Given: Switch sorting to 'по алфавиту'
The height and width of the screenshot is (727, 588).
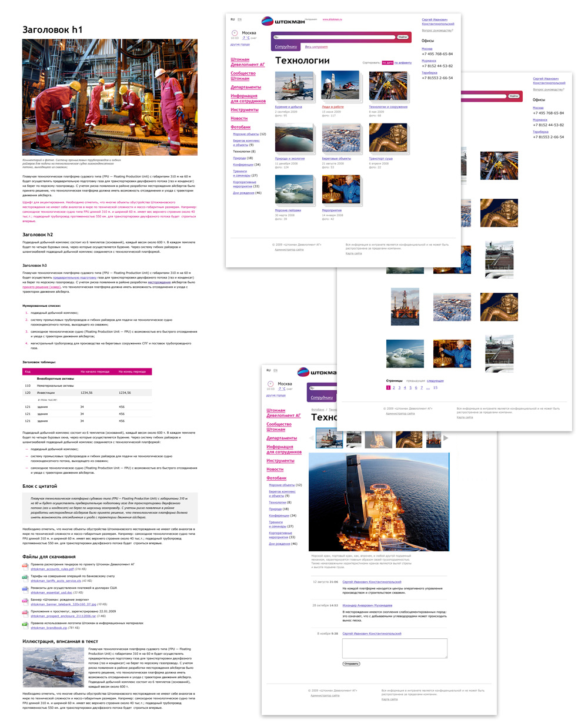Looking at the screenshot, I should pos(403,62).
